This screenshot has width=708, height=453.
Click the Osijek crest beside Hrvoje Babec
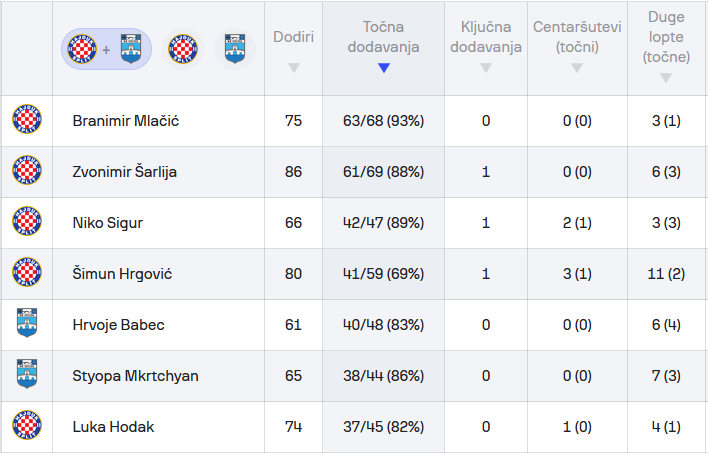26,325
